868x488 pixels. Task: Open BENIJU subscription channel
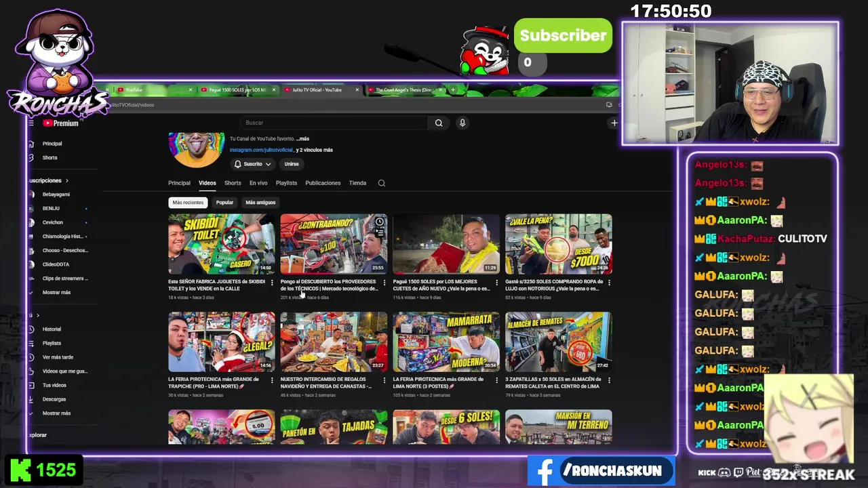(51, 208)
